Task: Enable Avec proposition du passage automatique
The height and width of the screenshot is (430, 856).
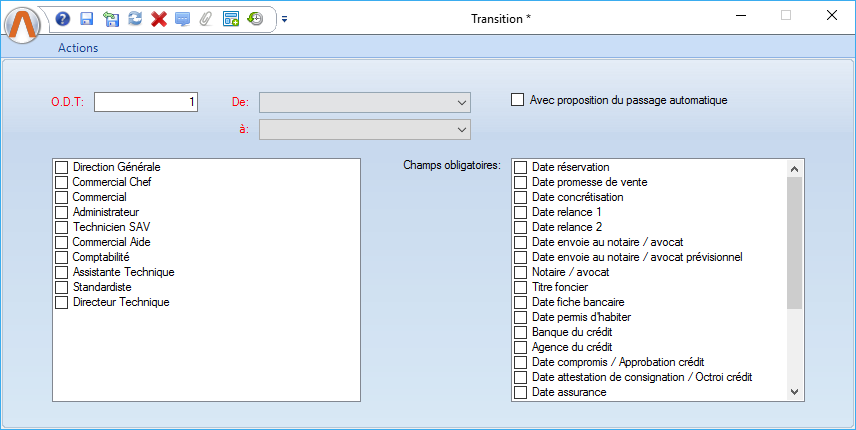Action: (x=518, y=100)
